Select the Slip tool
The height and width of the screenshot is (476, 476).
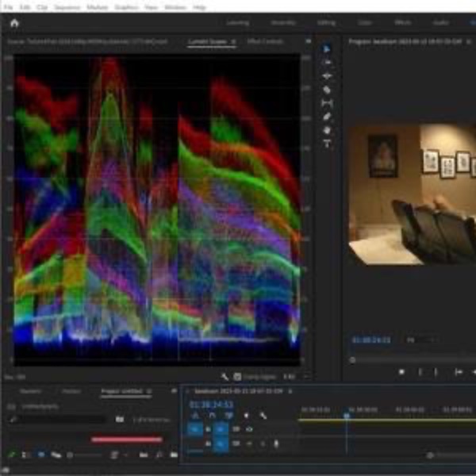pyautogui.click(x=327, y=103)
